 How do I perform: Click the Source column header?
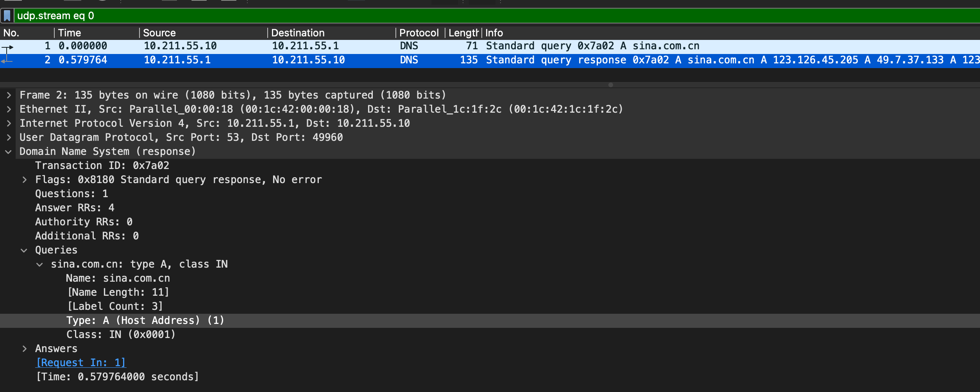point(159,33)
